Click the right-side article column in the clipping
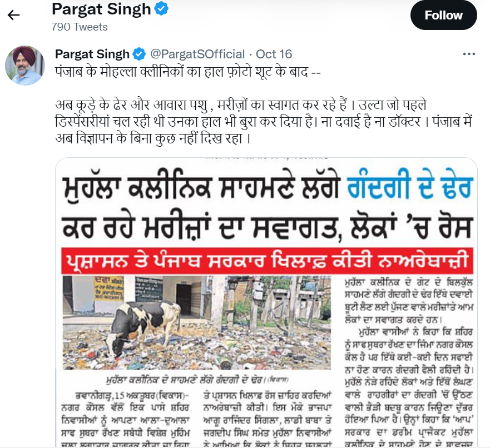 coord(409,361)
